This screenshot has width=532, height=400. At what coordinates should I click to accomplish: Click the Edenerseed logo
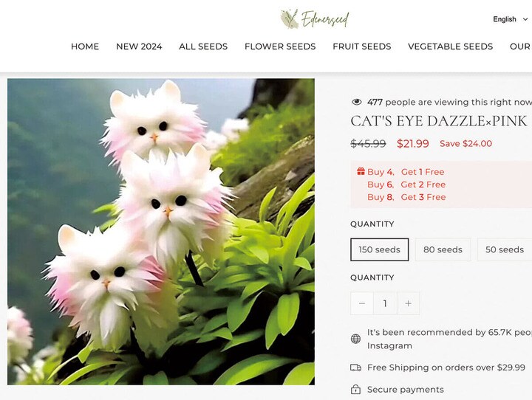coord(315,19)
